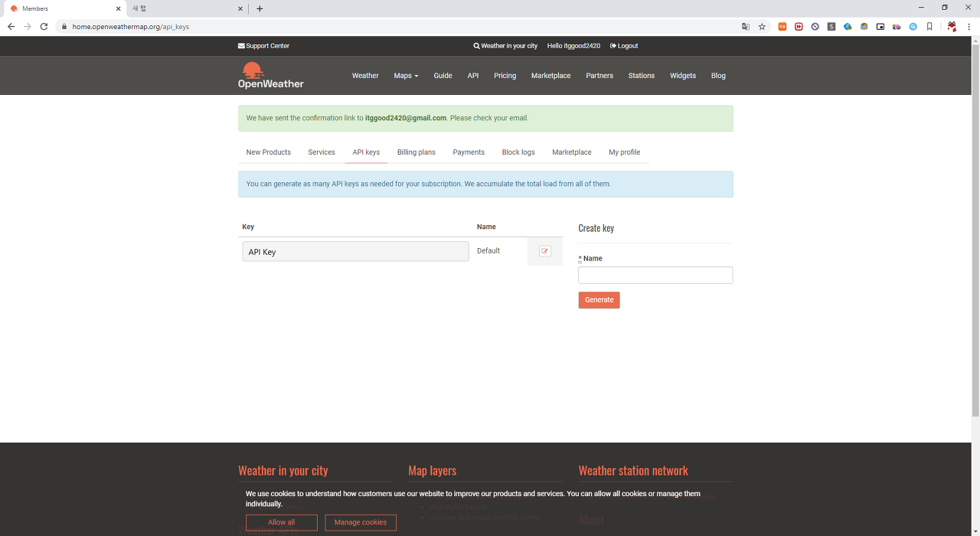Image resolution: width=980 pixels, height=536 pixels.
Task: Click the itggood2420@gmail.com email text
Action: (x=406, y=118)
